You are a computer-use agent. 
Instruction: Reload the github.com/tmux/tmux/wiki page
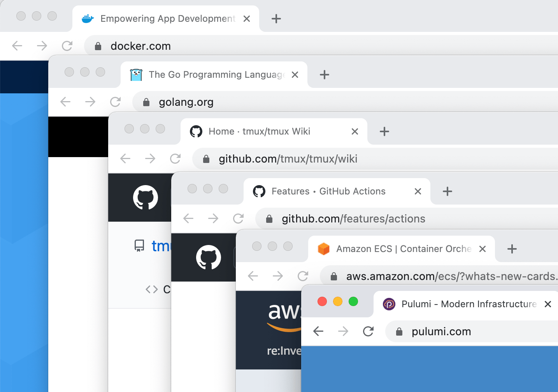175,159
